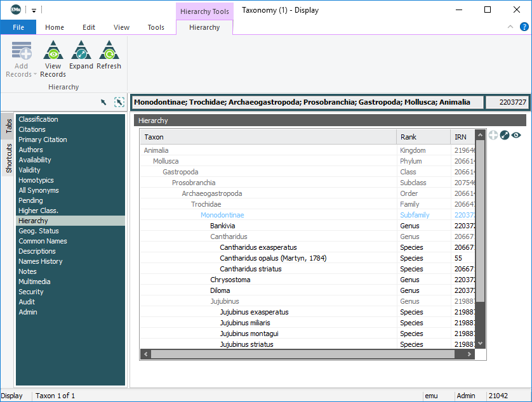This screenshot has height=402, width=532.
Task: Click the Rank column header
Action: tap(409, 137)
